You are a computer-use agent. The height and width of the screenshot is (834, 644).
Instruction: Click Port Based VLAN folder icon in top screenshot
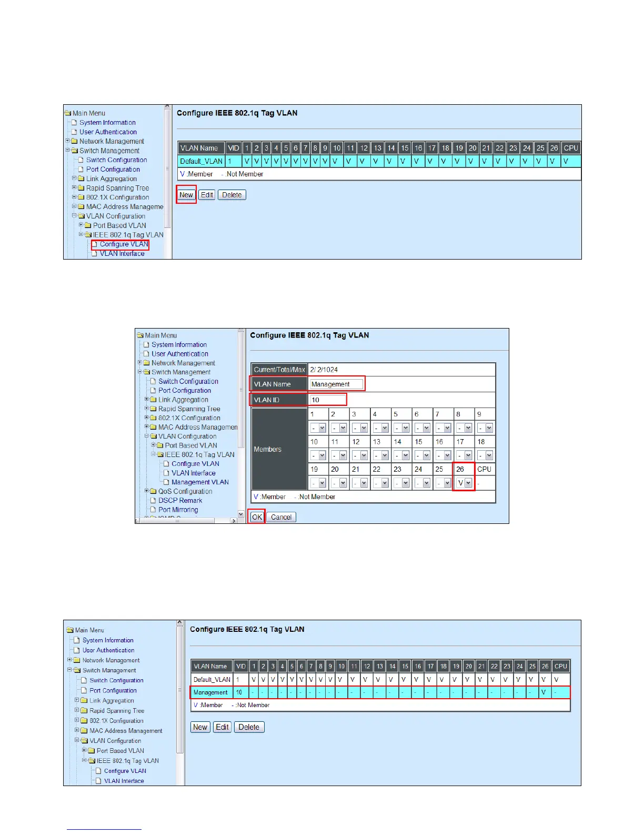click(x=88, y=226)
